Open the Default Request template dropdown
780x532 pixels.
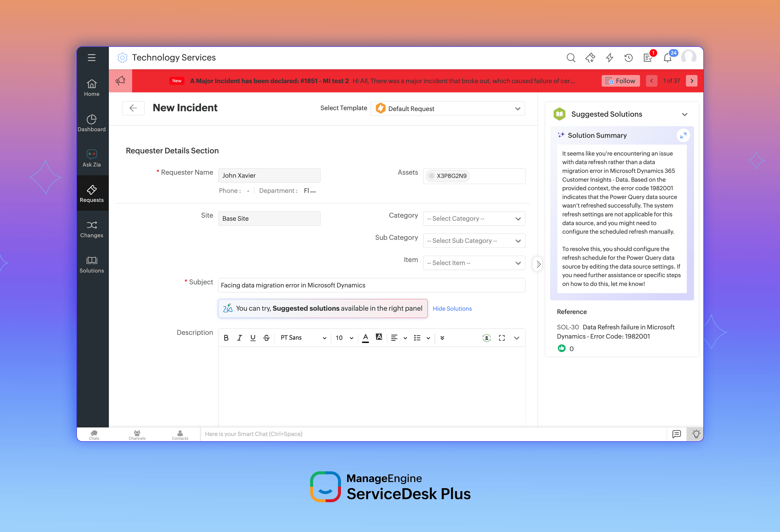coord(447,108)
